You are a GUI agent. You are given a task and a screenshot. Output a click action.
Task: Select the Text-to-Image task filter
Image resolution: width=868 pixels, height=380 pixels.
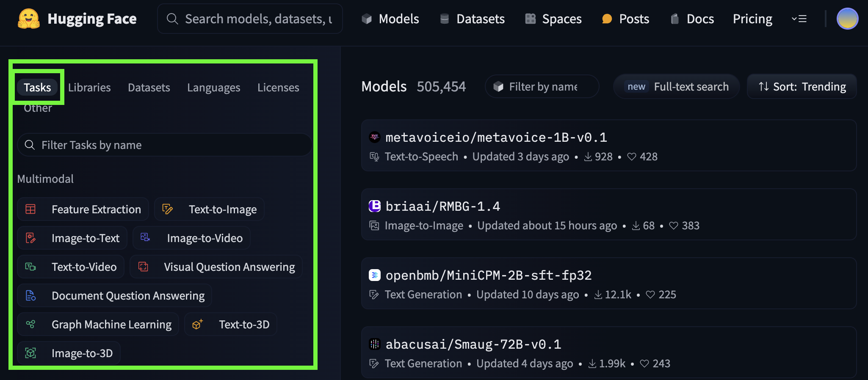pyautogui.click(x=209, y=209)
